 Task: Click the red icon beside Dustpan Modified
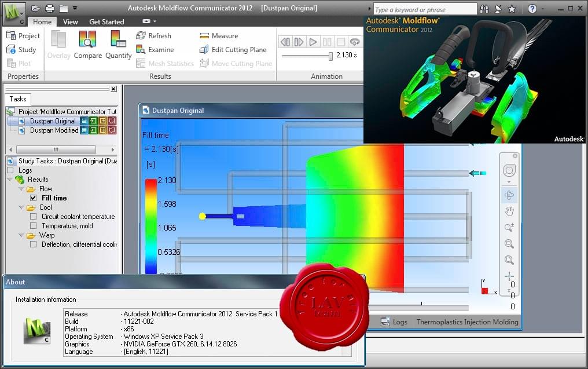point(112,130)
